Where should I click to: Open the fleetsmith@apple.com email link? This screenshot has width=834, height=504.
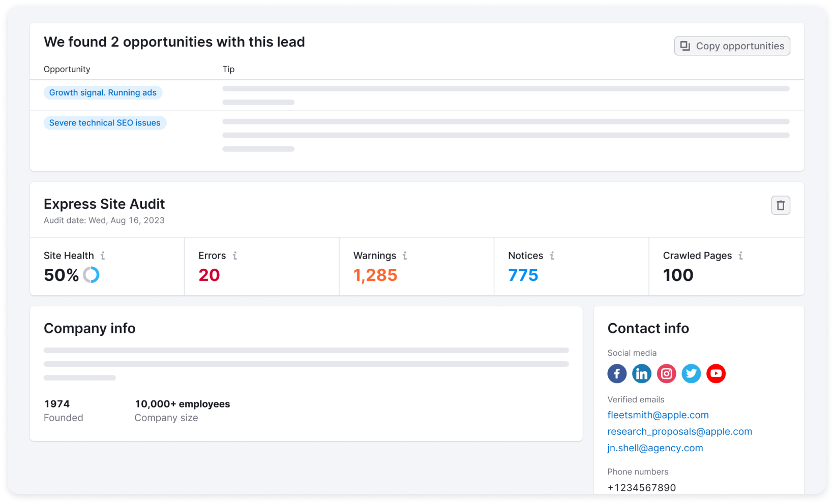tap(658, 415)
